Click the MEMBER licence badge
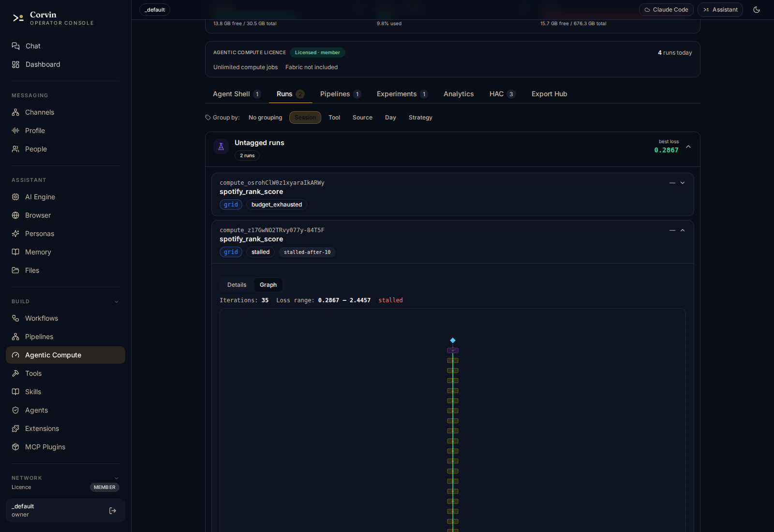774x532 pixels. (104, 488)
